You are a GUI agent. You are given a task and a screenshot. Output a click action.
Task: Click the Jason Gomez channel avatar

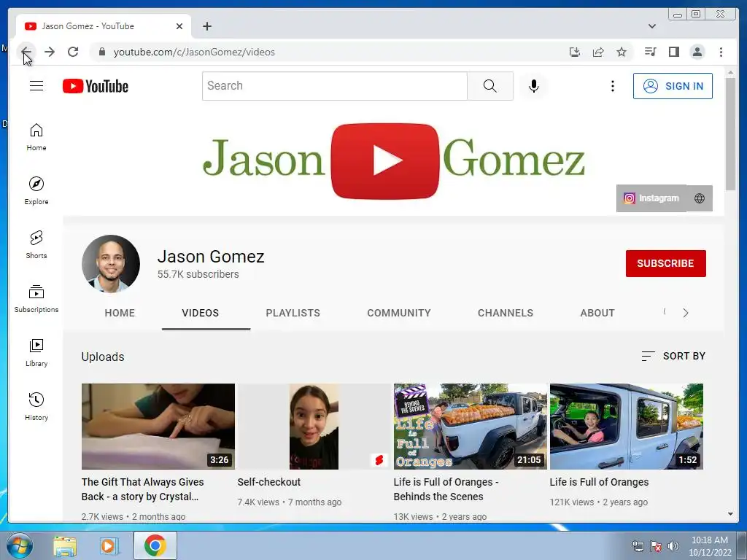[x=111, y=263]
